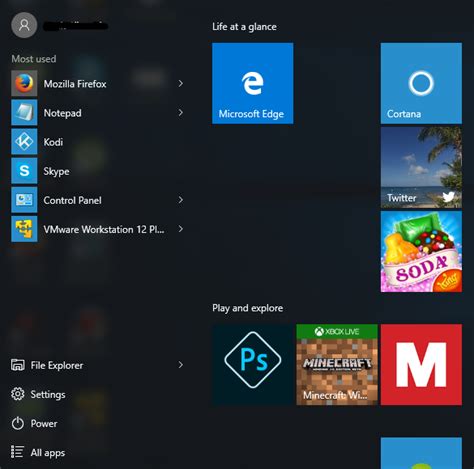
Task: Launch the Minecraft Xbox Live tile
Action: (x=337, y=365)
